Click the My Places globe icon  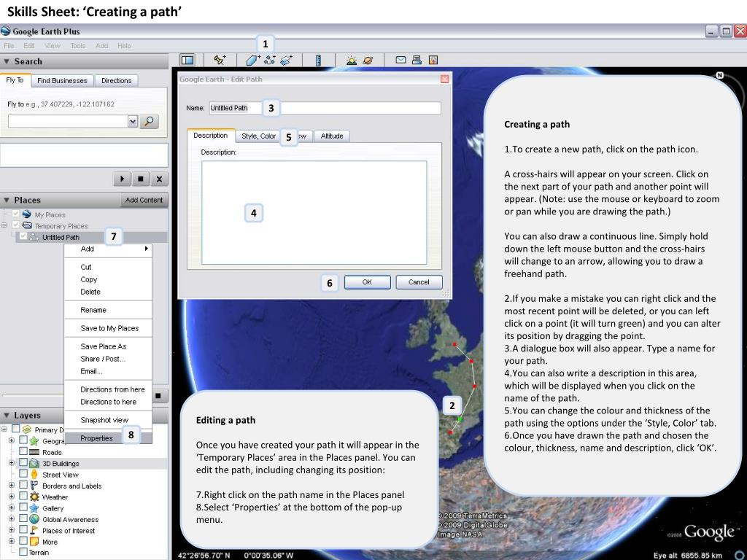(x=27, y=214)
